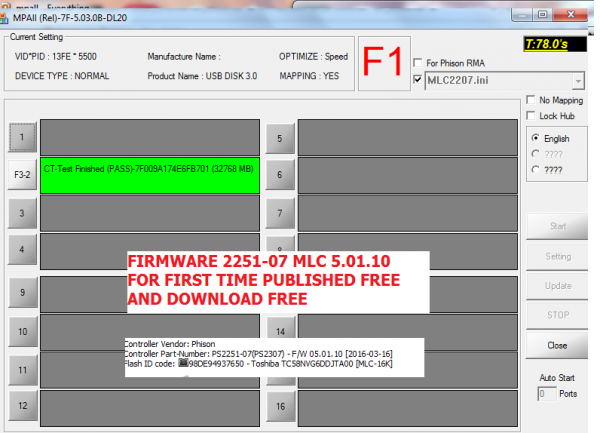This screenshot has width=600, height=433.
Task: Minimize the MPALL window
Action: tap(522, 15)
